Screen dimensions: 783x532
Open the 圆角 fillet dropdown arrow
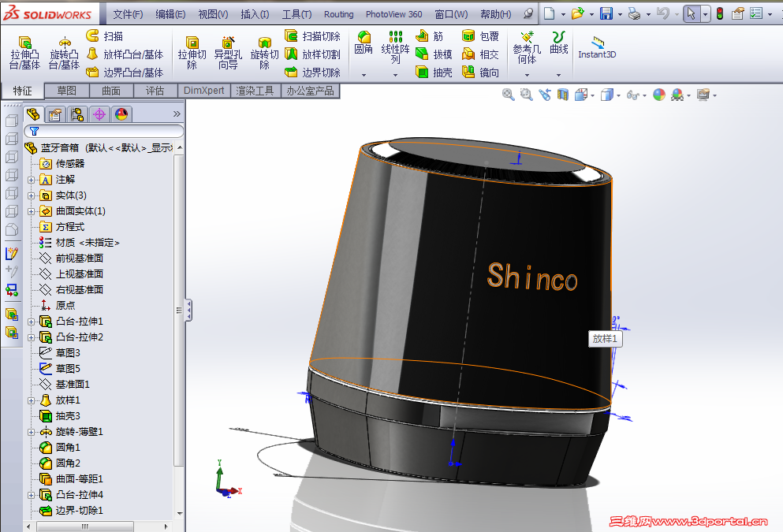(364, 75)
